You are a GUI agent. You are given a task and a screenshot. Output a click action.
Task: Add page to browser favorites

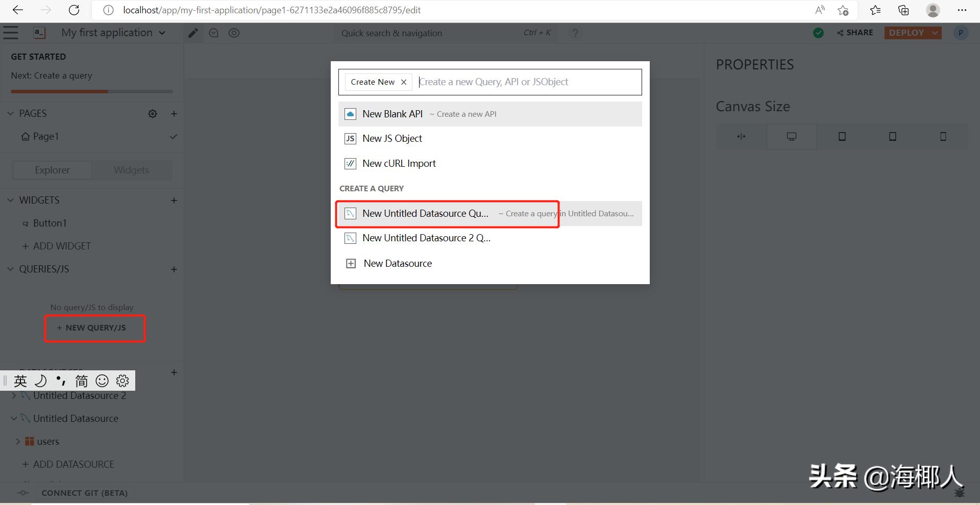[843, 10]
